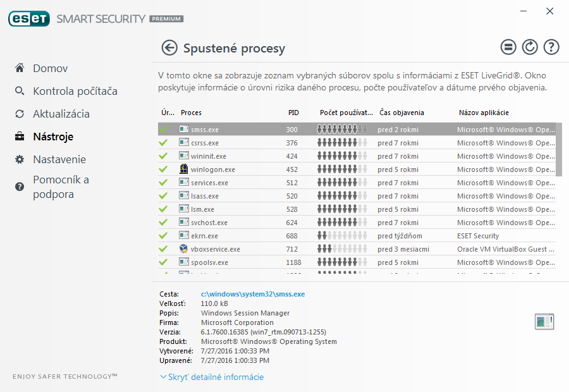
Task: Select the Nástroje menu item
Action: [53, 137]
